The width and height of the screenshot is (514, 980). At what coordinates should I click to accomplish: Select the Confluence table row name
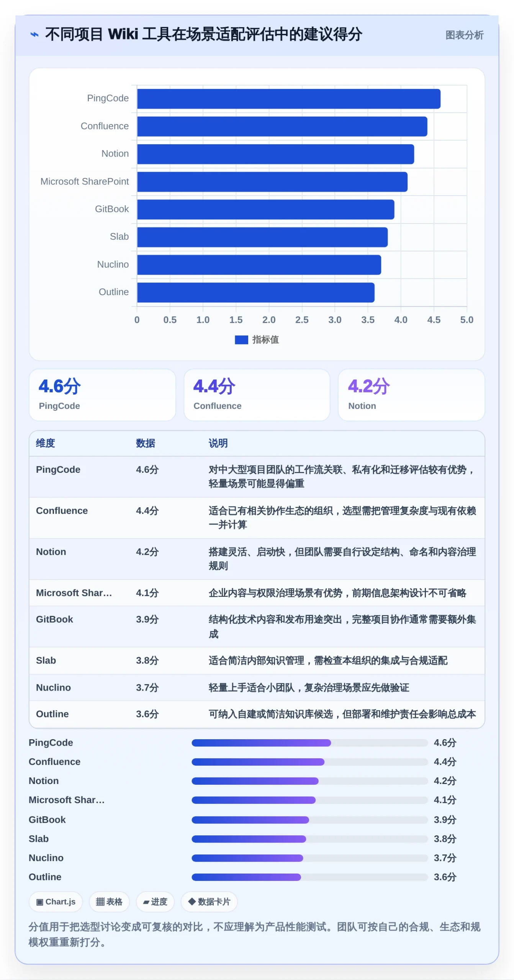click(x=62, y=511)
